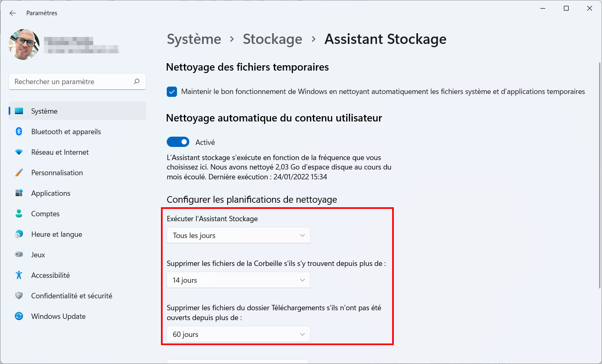
Task: Open the 60 jours Téléchargements dropdown
Action: [239, 334]
